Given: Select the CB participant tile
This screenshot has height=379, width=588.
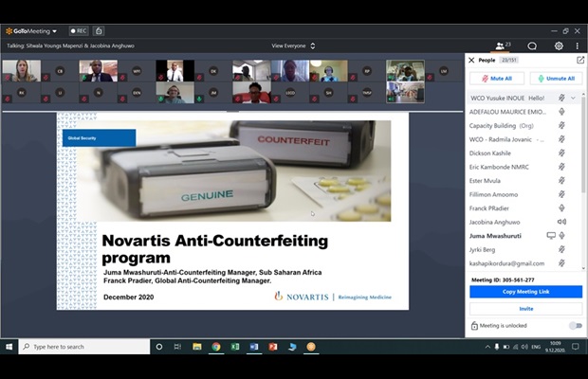Looking at the screenshot, I should (x=60, y=71).
